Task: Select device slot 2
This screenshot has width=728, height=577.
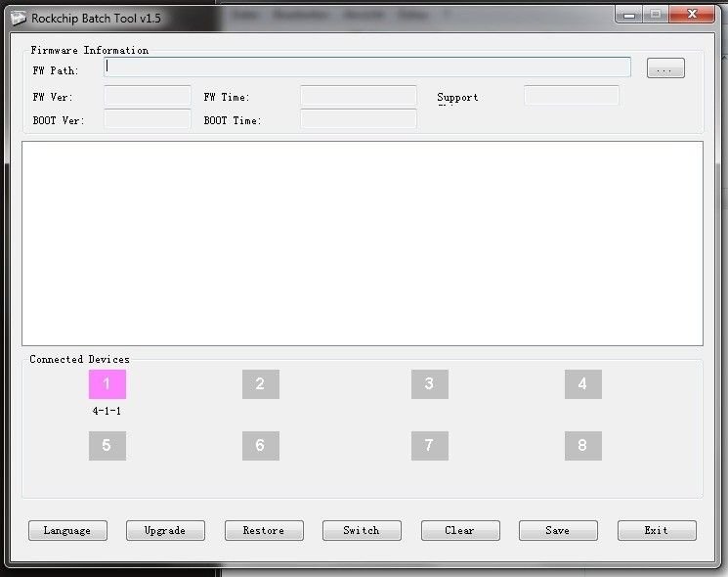Action: pos(261,384)
